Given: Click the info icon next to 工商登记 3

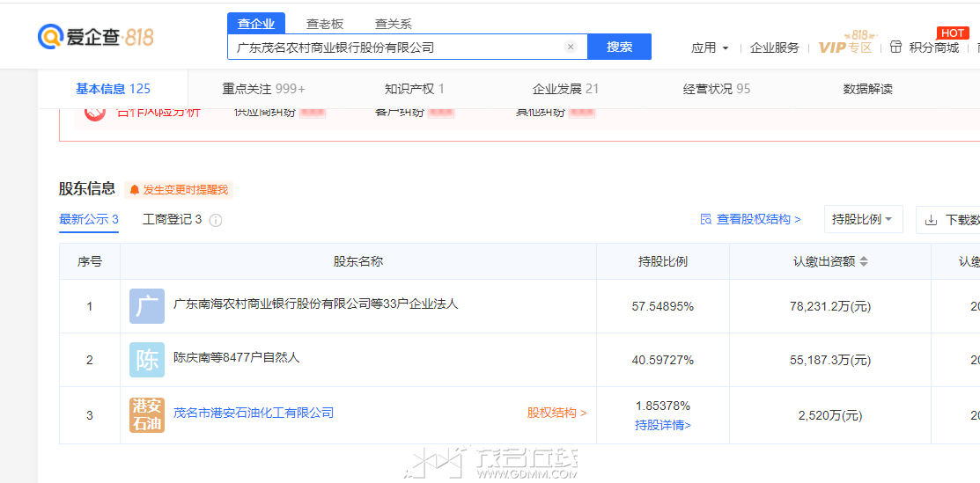Looking at the screenshot, I should (216, 221).
